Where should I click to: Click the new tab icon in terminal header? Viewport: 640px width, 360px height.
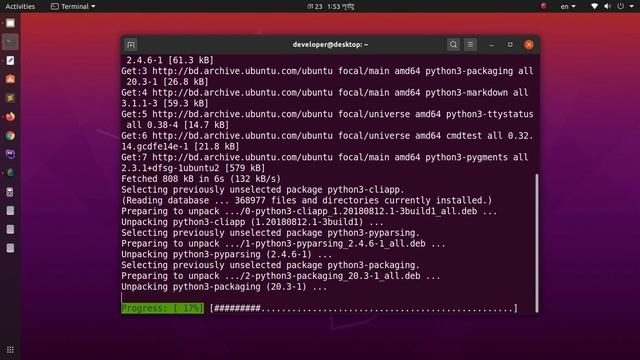tap(131, 44)
